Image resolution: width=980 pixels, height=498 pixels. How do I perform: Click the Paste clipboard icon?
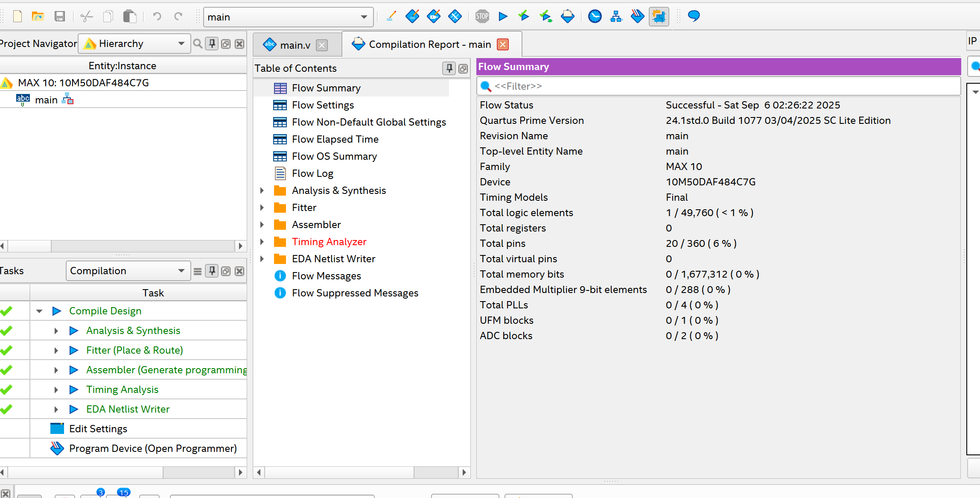[x=130, y=17]
